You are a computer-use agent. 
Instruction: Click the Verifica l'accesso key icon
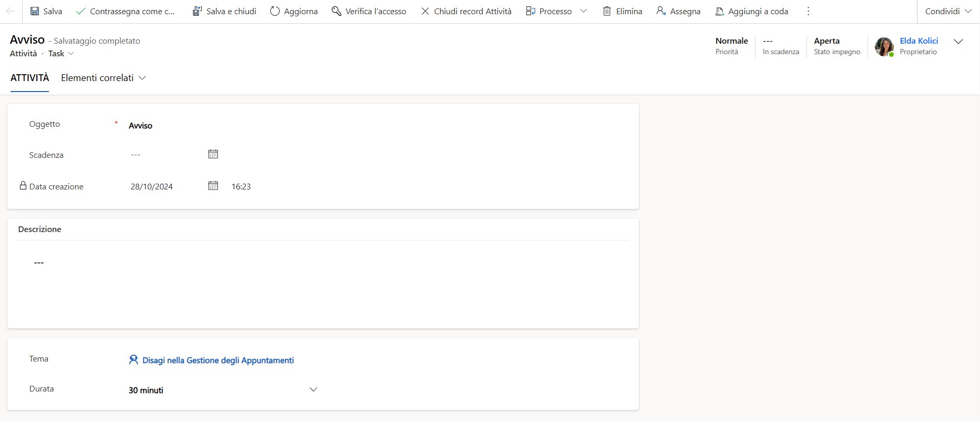click(336, 11)
